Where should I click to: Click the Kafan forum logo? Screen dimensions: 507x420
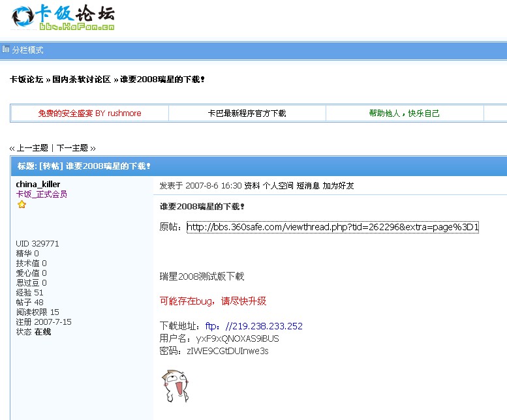point(63,18)
